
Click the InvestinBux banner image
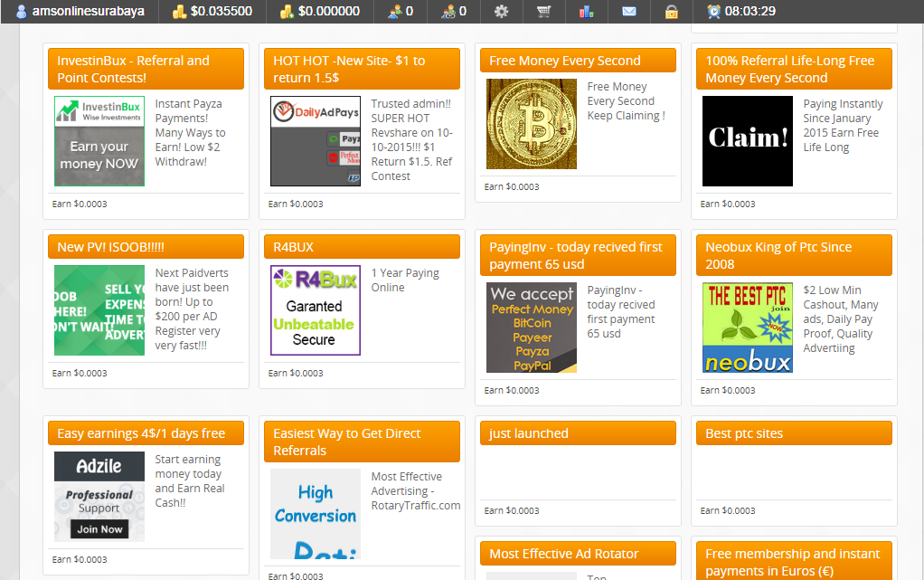point(99,141)
